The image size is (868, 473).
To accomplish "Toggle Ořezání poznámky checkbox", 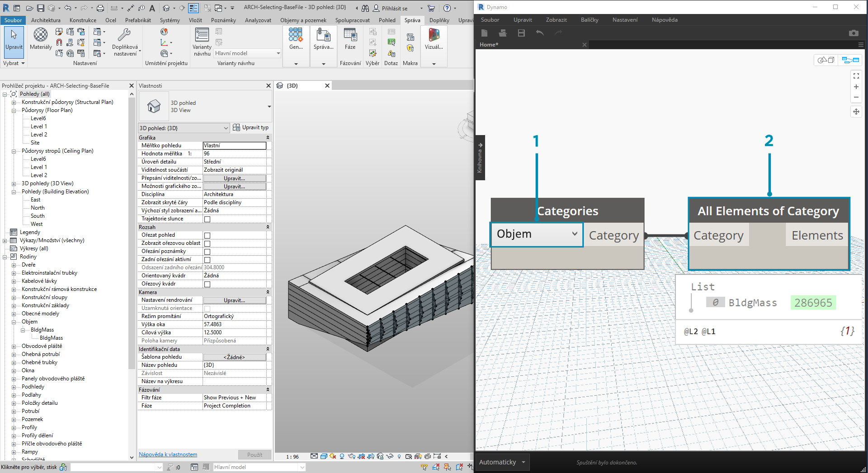I will pos(207,252).
